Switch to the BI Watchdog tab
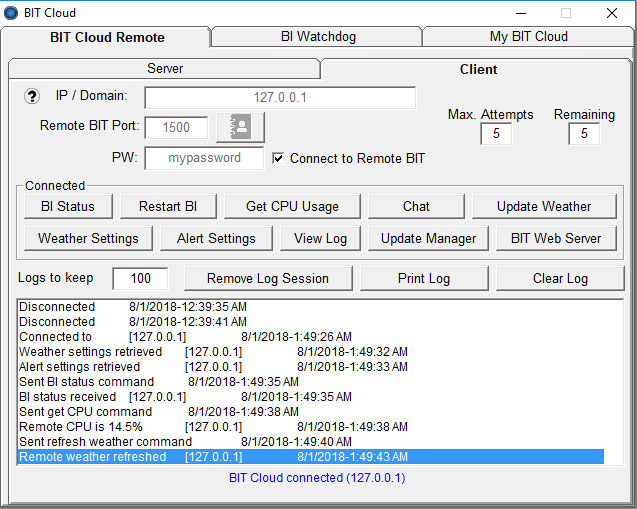Image resolution: width=637 pixels, height=509 pixels. click(x=317, y=37)
